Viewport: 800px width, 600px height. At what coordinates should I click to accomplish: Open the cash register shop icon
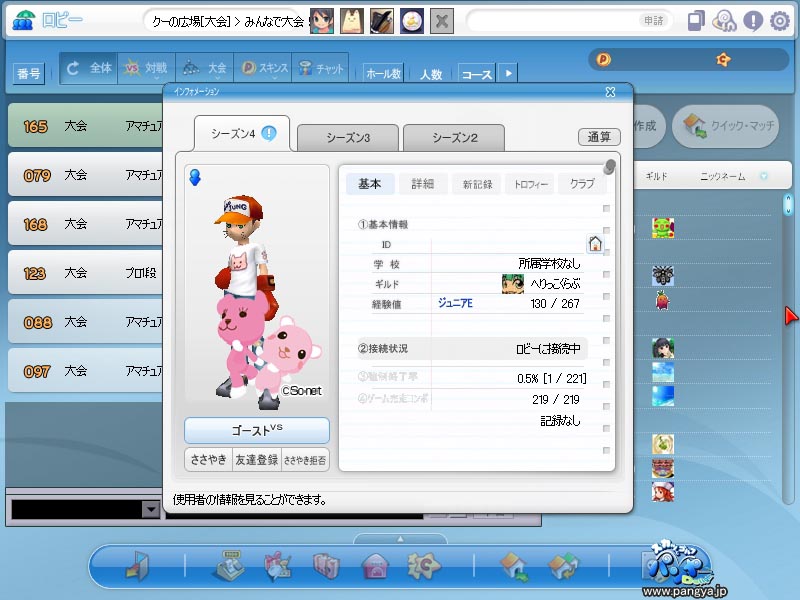pyautogui.click(x=228, y=566)
